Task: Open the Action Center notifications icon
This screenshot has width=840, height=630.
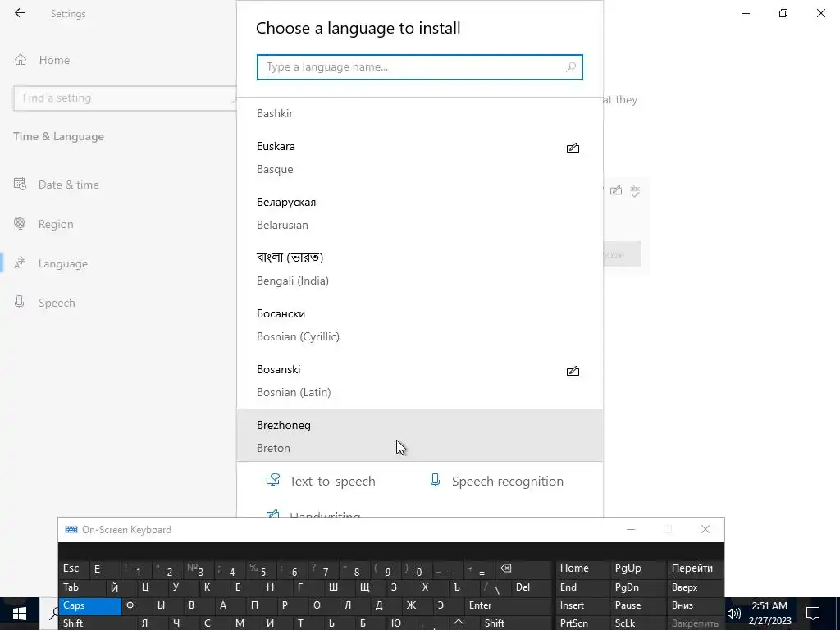Action: point(813,614)
